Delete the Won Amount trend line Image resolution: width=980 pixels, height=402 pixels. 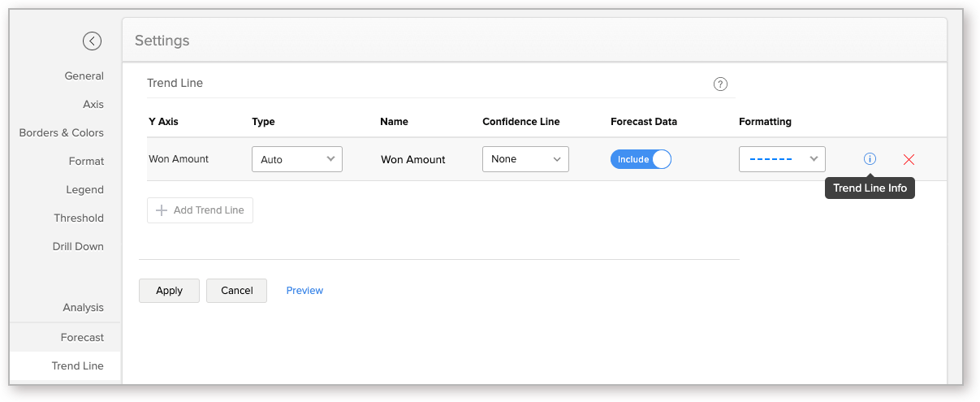pos(909,160)
